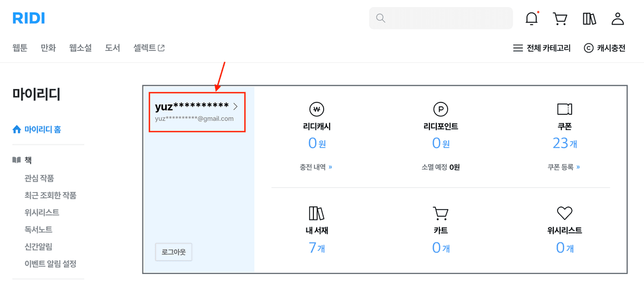Open the 충전 내역 link

[x=316, y=167]
